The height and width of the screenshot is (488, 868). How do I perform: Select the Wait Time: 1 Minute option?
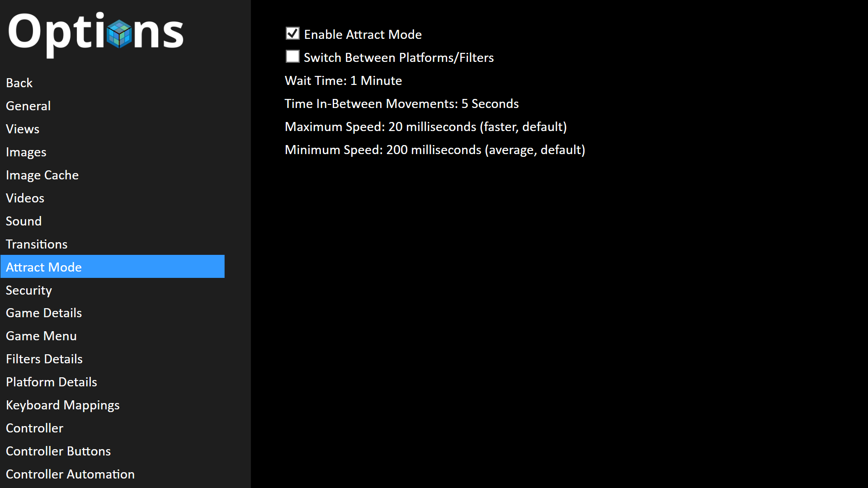tap(343, 80)
